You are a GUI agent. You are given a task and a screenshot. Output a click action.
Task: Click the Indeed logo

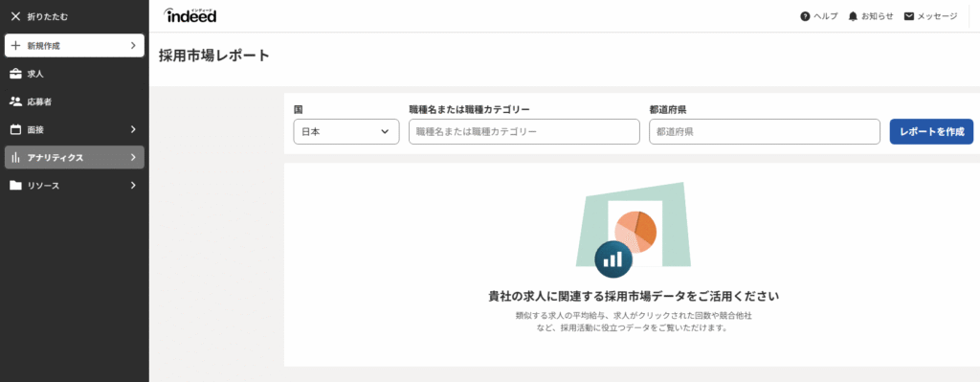[x=190, y=15]
